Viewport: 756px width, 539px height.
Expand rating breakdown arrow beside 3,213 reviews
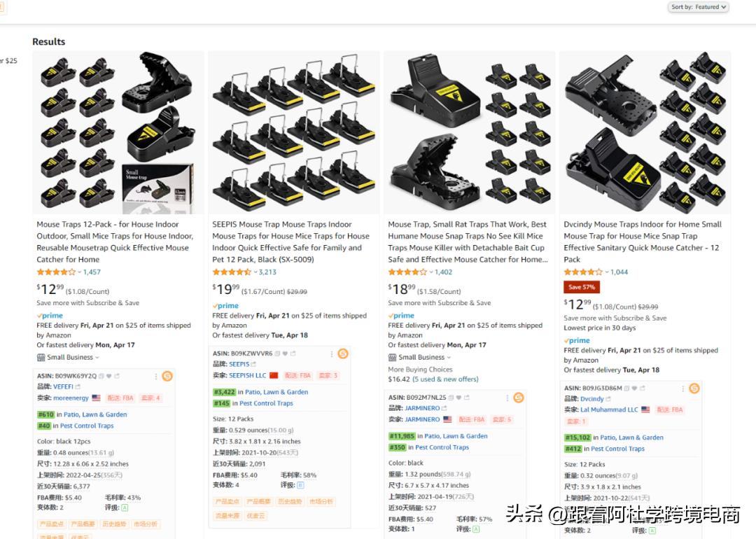[255, 272]
